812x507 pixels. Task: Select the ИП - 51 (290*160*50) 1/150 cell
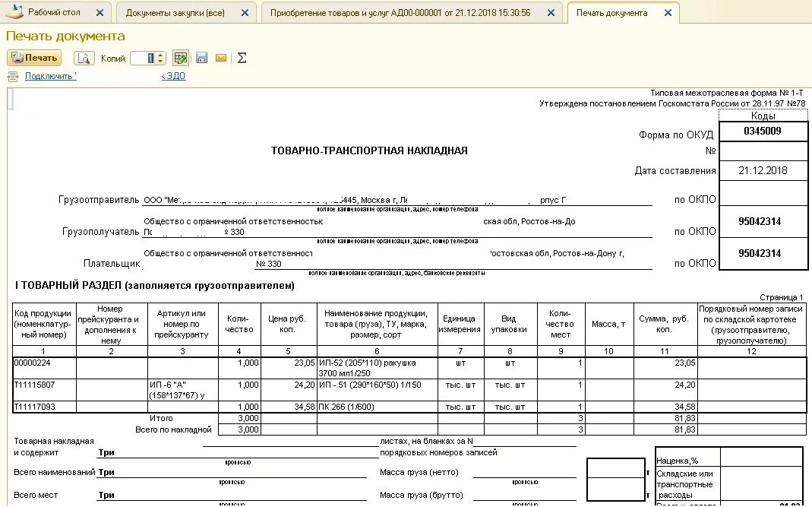(x=378, y=390)
